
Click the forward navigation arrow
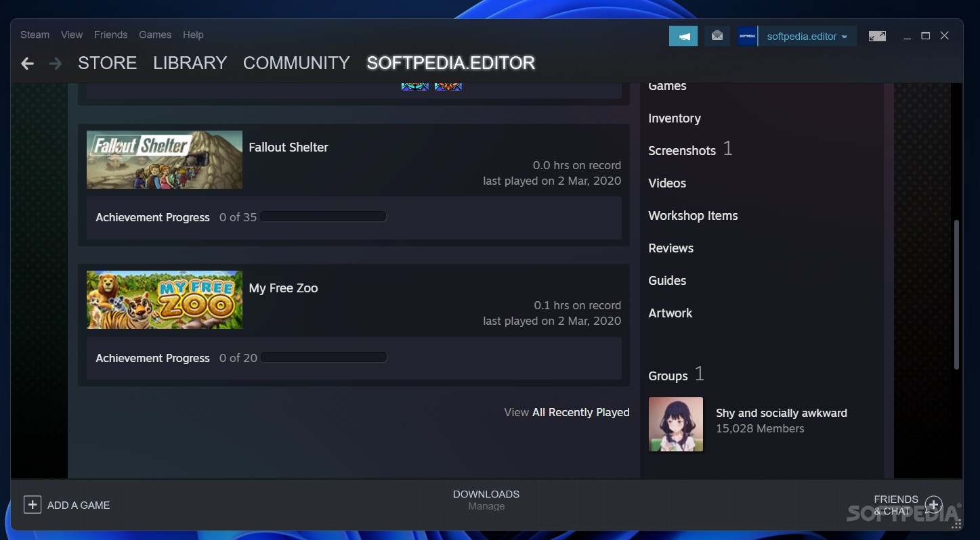[56, 64]
